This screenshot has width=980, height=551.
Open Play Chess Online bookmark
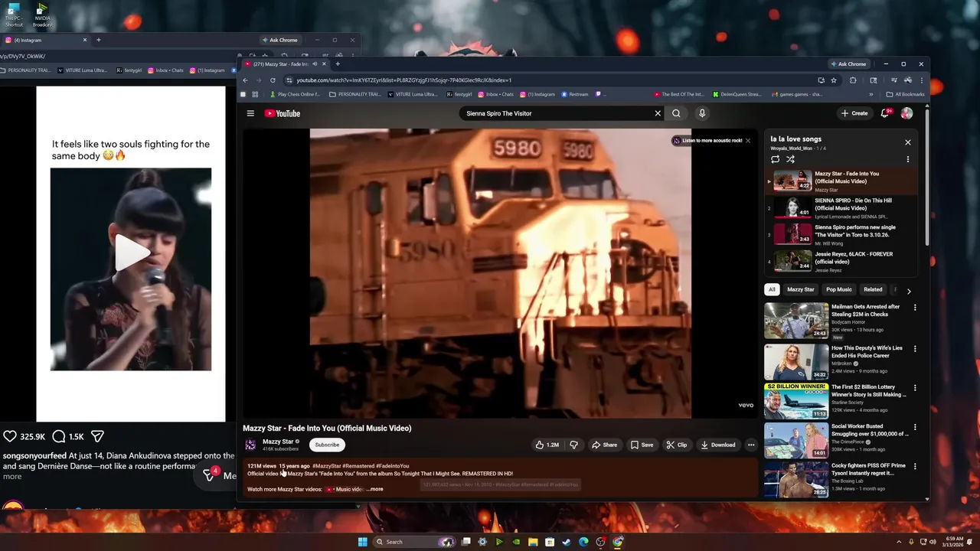[x=295, y=94]
